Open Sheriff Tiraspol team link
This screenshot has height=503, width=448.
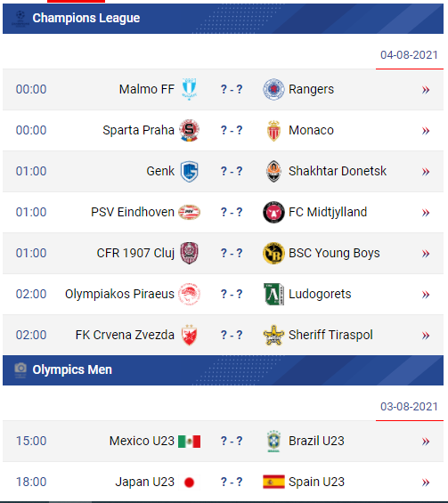330,335
